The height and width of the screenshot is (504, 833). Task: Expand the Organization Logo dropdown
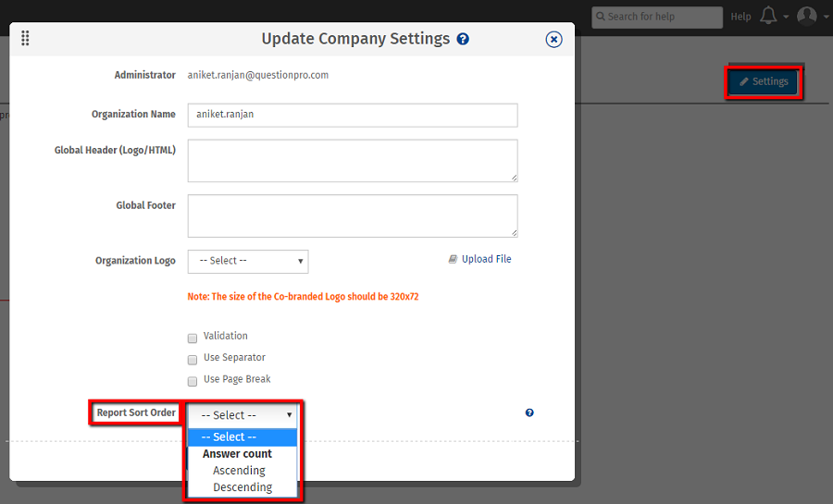click(x=247, y=261)
